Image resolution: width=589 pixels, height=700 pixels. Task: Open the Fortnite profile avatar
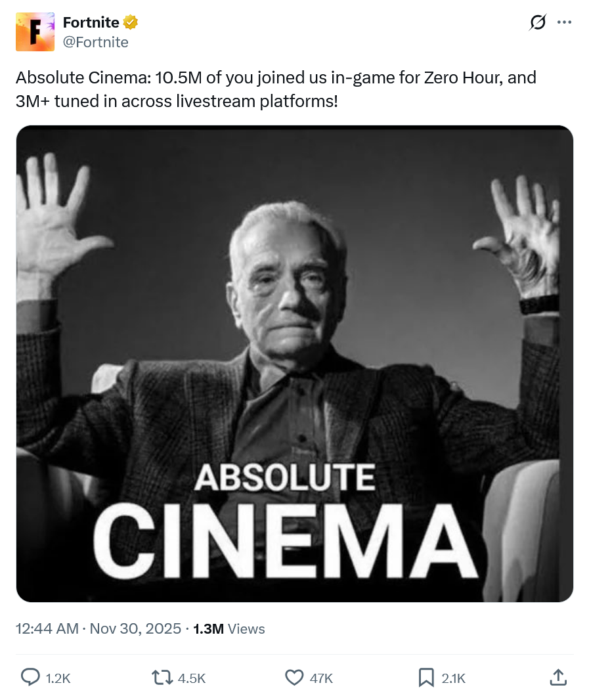click(x=35, y=32)
